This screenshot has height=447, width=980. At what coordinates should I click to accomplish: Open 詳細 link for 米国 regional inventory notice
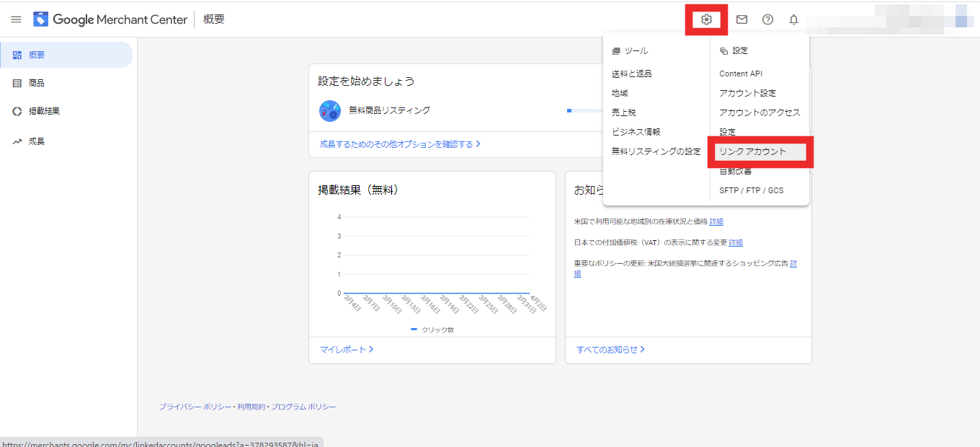pos(716,221)
